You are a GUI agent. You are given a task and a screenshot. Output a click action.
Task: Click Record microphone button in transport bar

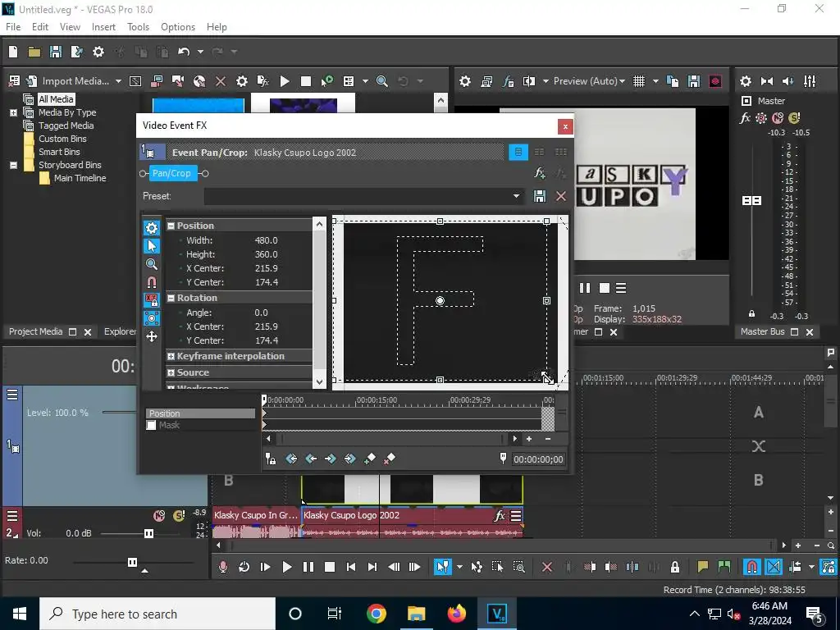[x=223, y=567]
